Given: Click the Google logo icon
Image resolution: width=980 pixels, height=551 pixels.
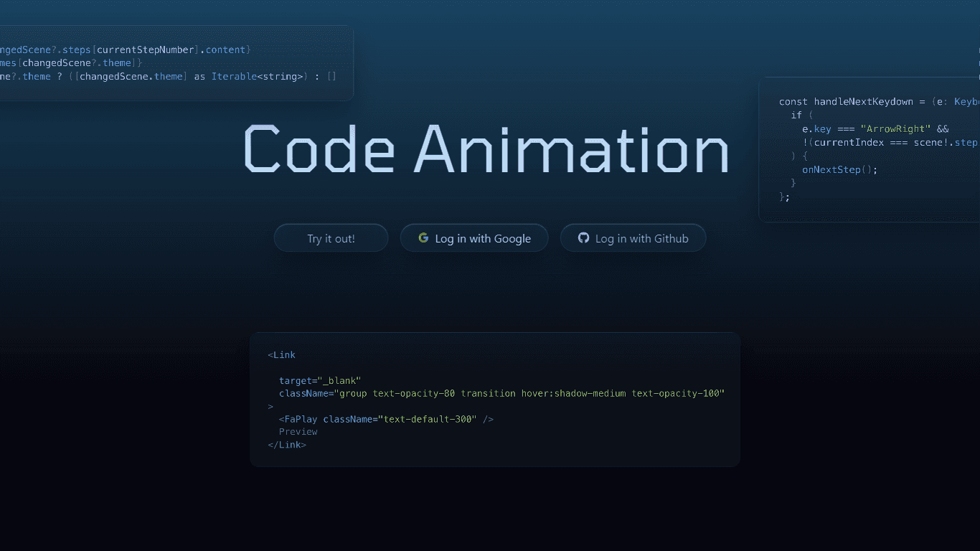Looking at the screenshot, I should point(423,238).
